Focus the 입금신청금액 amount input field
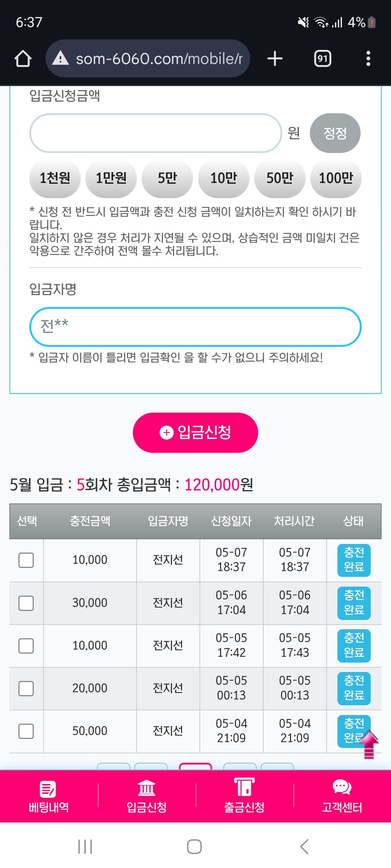The width and height of the screenshot is (391, 868). click(x=156, y=133)
